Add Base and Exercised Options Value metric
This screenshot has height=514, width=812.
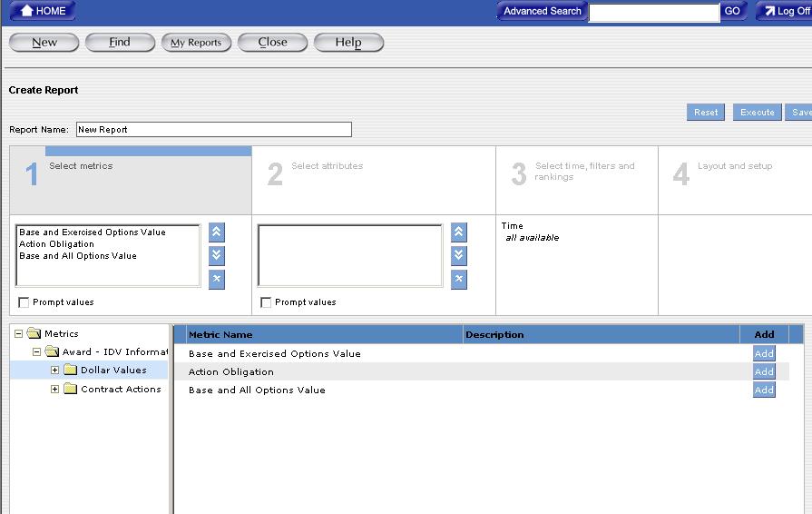pyautogui.click(x=764, y=354)
